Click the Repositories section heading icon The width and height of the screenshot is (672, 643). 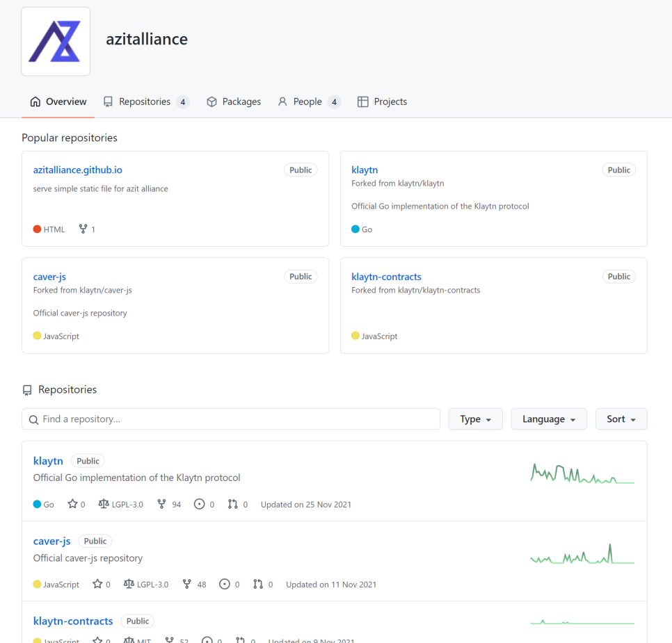(x=27, y=390)
